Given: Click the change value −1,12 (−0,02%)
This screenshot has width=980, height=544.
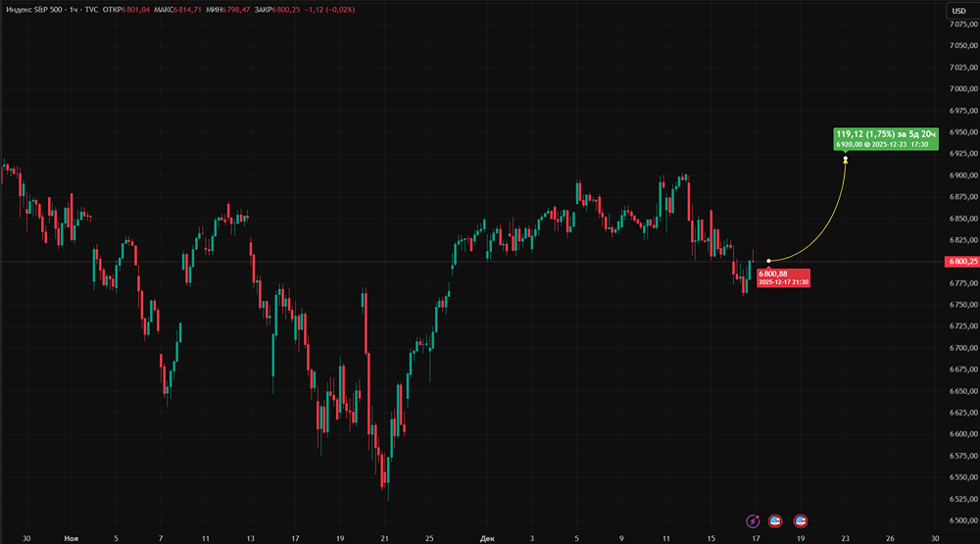Looking at the screenshot, I should 330,10.
